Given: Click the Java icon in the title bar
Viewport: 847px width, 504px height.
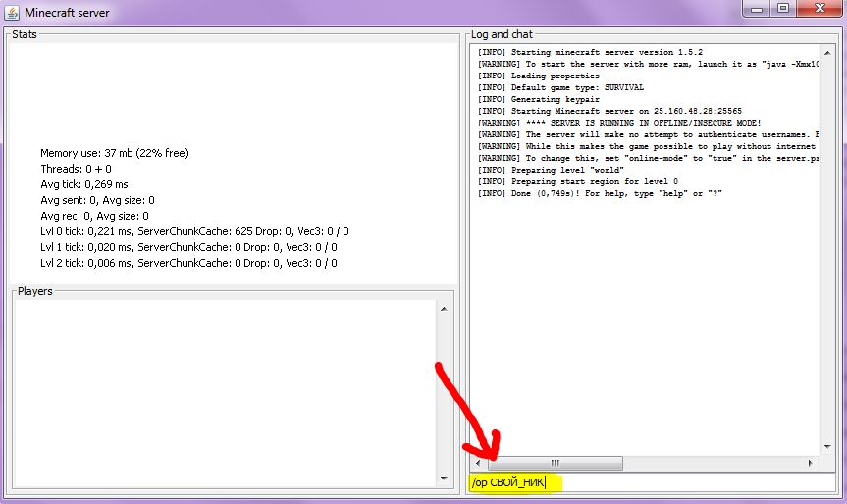Looking at the screenshot, I should 12,12.
